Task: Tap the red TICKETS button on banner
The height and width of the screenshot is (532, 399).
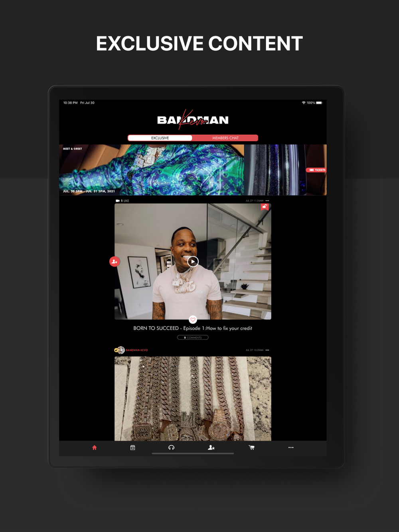Action: click(x=316, y=170)
